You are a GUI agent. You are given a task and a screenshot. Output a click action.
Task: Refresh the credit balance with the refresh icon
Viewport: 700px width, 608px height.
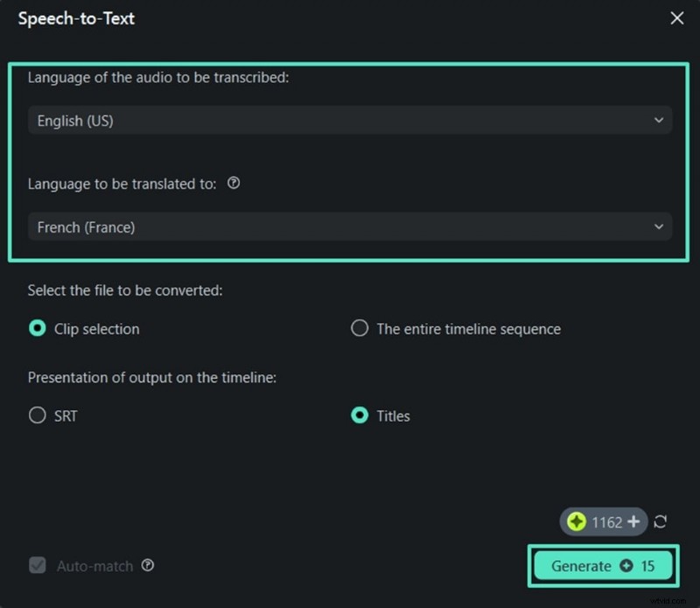(x=658, y=521)
